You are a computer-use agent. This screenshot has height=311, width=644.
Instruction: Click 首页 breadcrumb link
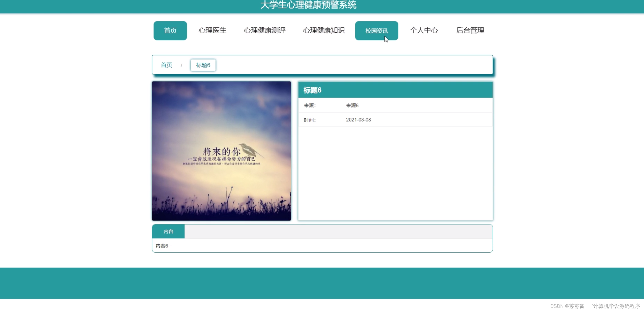(x=166, y=65)
